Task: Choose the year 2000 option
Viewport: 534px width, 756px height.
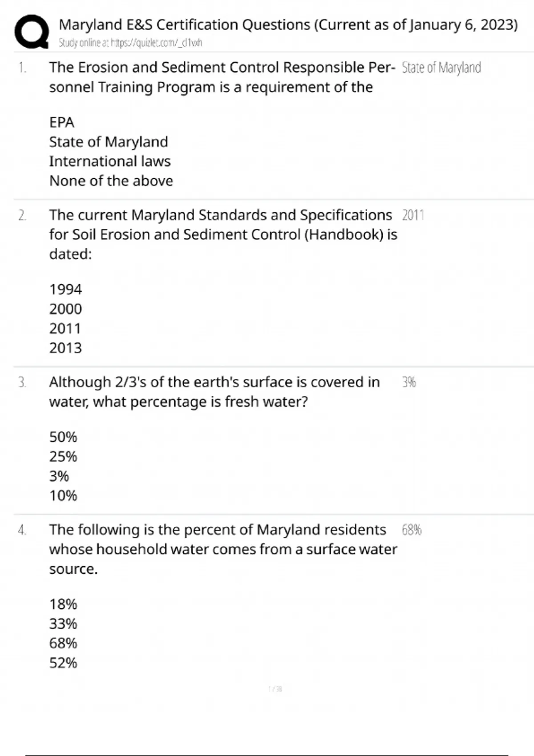Action: point(65,309)
